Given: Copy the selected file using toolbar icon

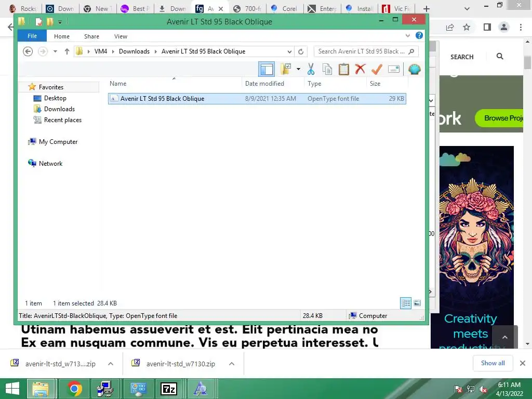Looking at the screenshot, I should coord(327,69).
